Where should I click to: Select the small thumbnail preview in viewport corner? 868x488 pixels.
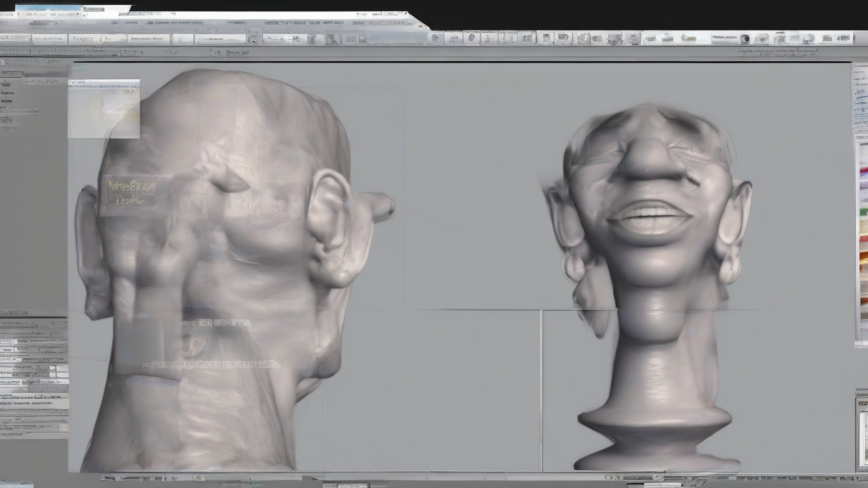pyautogui.click(x=104, y=109)
